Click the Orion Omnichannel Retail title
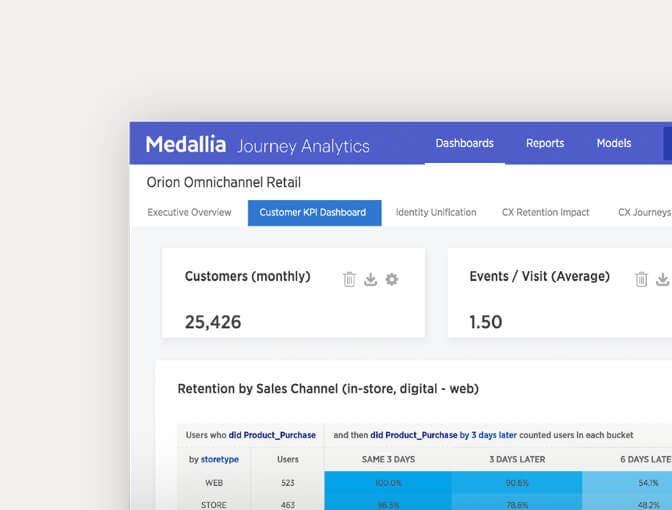Screen dimensions: 672x510 (224, 183)
